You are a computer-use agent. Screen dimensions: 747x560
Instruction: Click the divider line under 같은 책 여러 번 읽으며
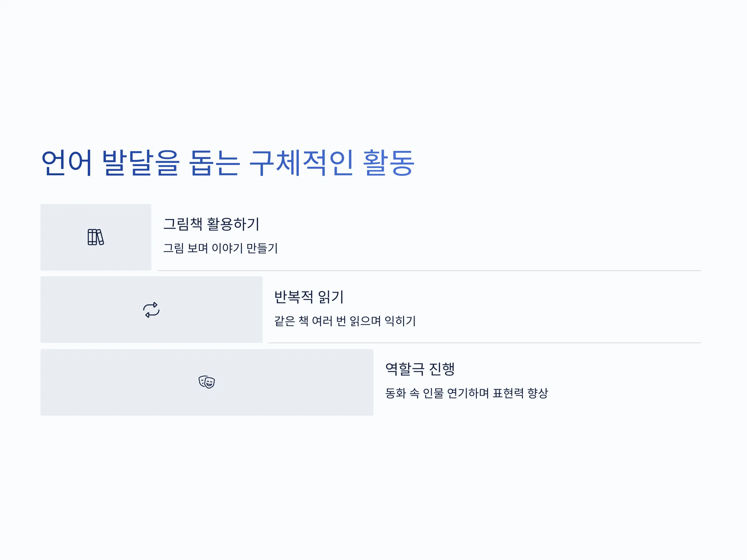click(485, 343)
